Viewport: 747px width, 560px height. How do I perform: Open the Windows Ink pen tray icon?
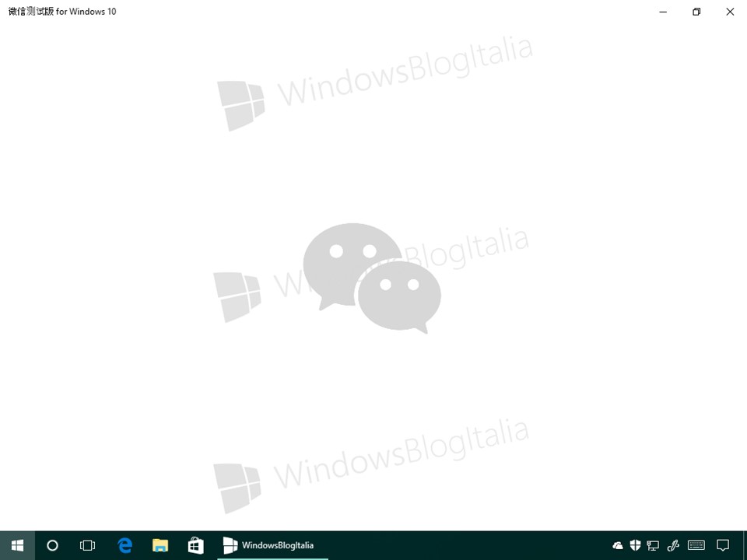tap(672, 545)
